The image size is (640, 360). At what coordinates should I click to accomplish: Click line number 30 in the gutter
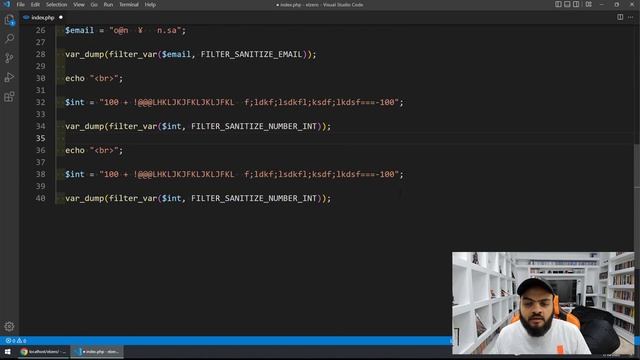click(x=40, y=78)
